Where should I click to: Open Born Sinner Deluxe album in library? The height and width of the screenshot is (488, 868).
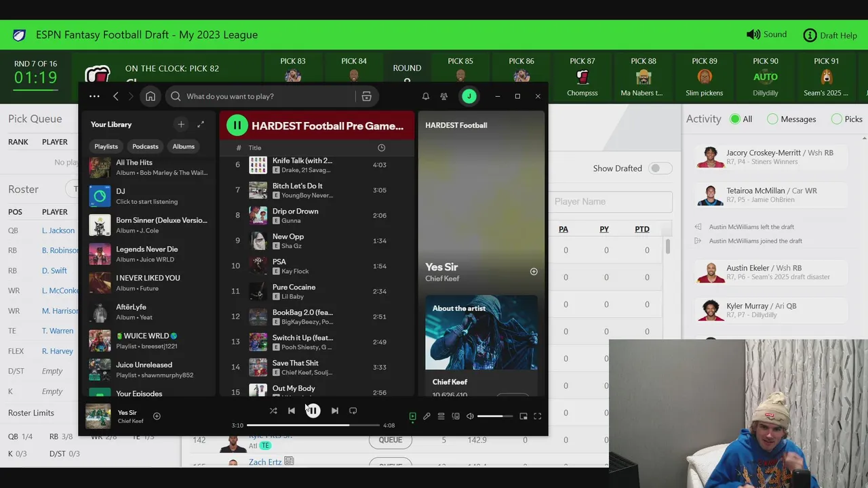point(149,225)
